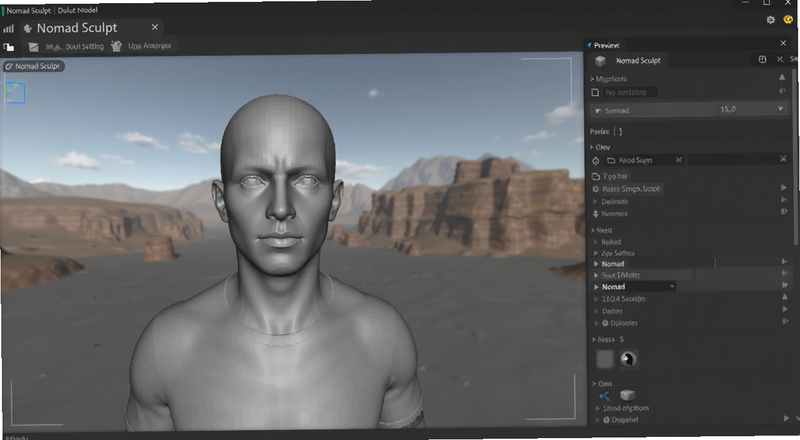Select the gray square material swatch
The width and height of the screenshot is (800, 440).
[605, 359]
